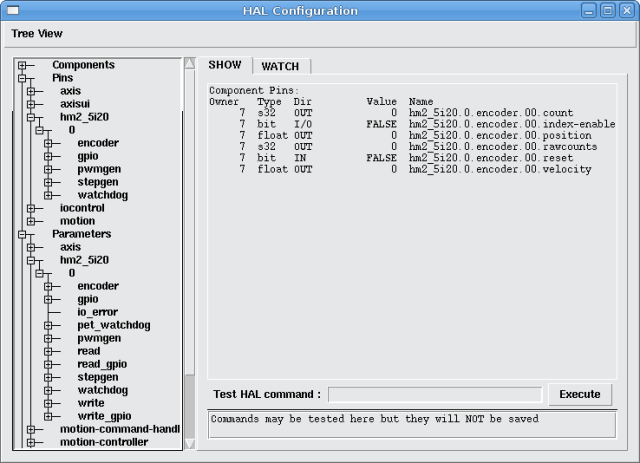Screen dimensions: 640x463
Task: Select read_gpio in Parameters tree
Action: coord(102,364)
